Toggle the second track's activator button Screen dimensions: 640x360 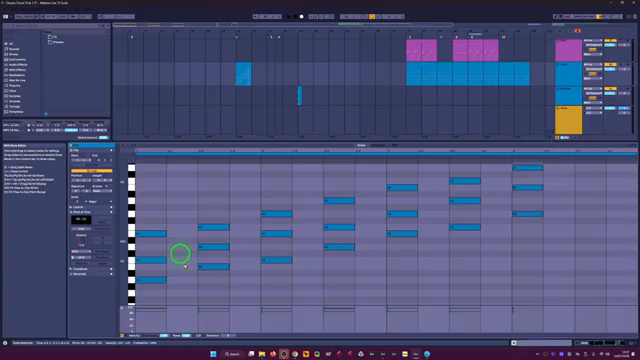(x=610, y=64)
